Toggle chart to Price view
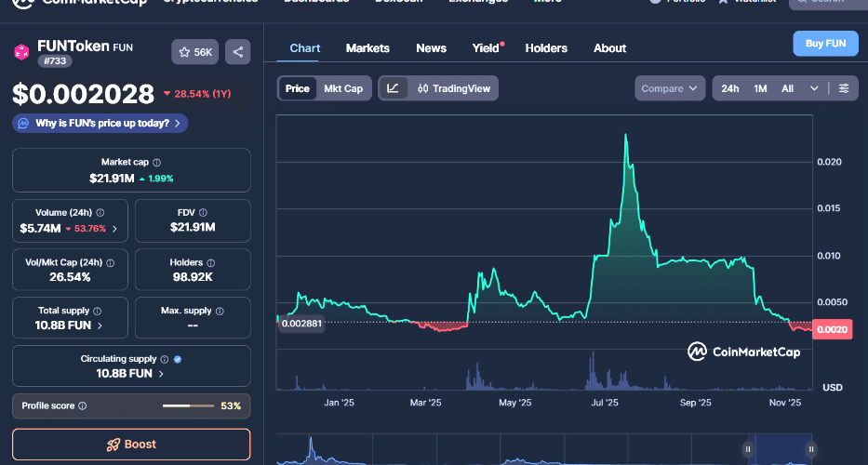 coord(298,88)
